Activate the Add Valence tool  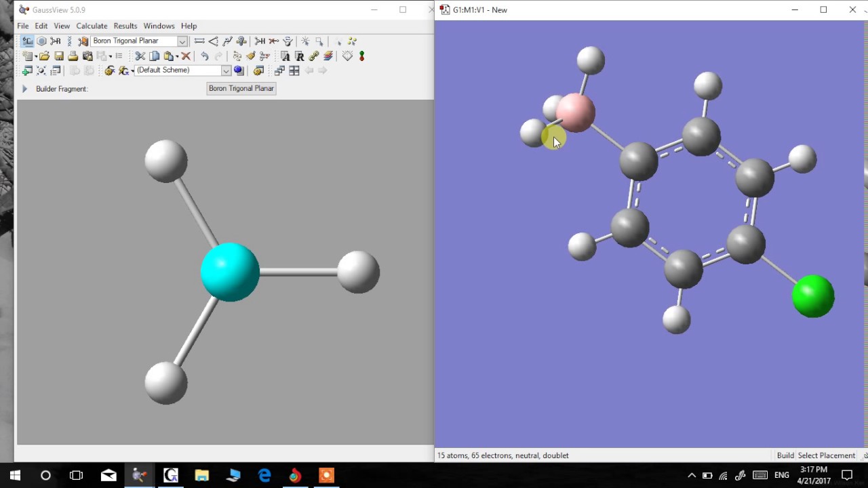[x=260, y=41]
